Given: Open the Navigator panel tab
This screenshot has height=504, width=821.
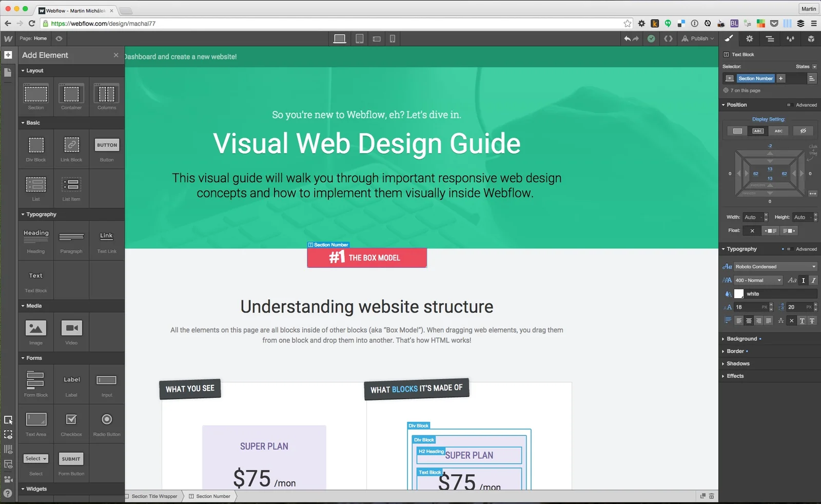Looking at the screenshot, I should pyautogui.click(x=770, y=38).
